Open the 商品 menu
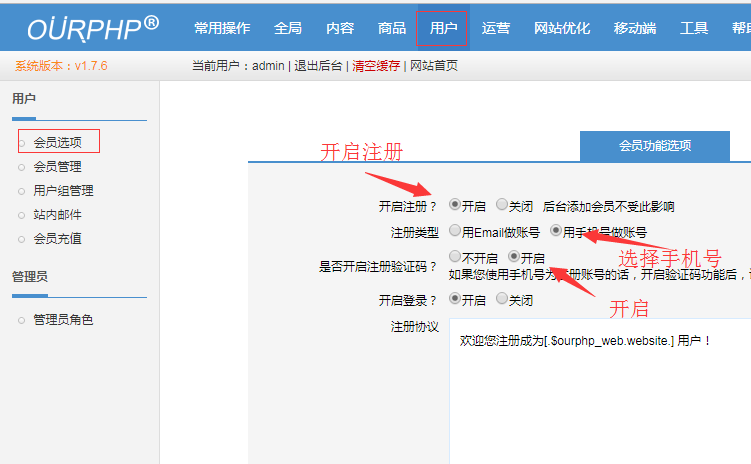This screenshot has height=464, width=751. pos(392,28)
